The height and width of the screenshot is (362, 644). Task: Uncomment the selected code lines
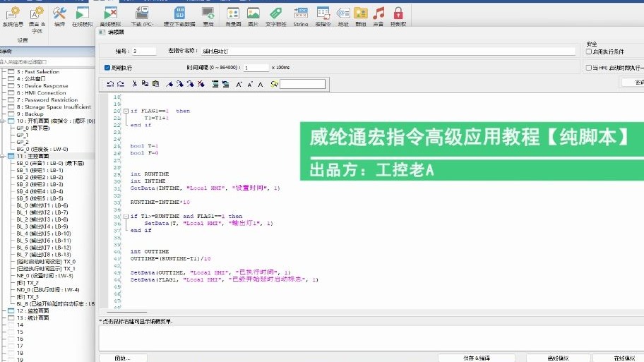225,84
